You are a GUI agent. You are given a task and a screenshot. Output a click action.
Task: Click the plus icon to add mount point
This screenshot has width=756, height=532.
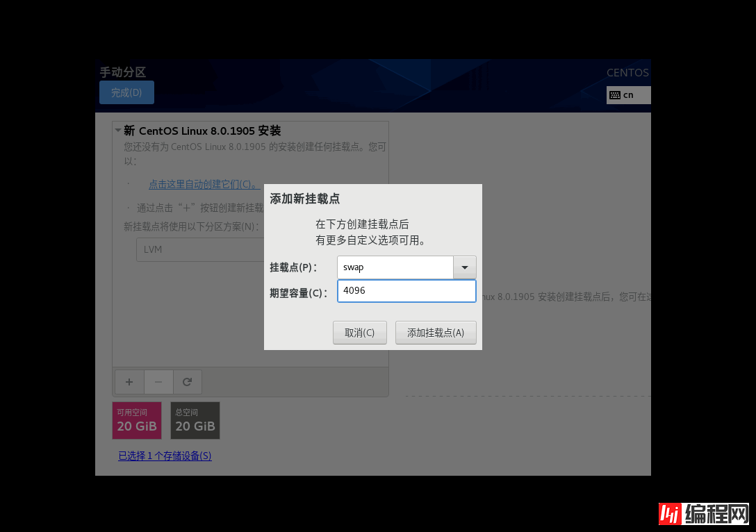pyautogui.click(x=129, y=382)
